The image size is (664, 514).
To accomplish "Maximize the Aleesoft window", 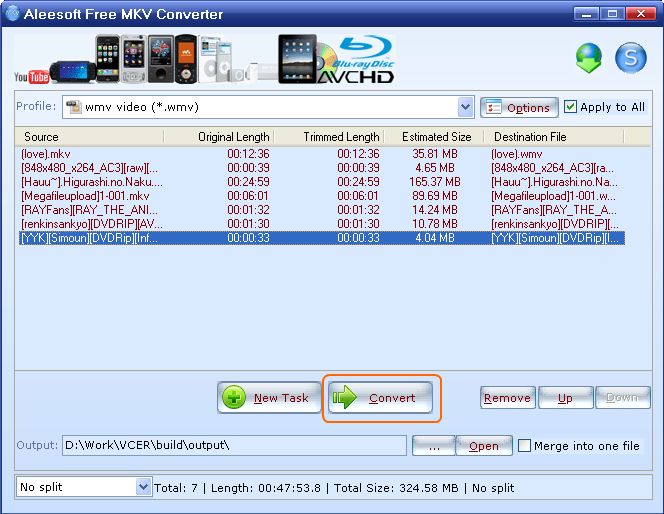I will click(x=612, y=14).
